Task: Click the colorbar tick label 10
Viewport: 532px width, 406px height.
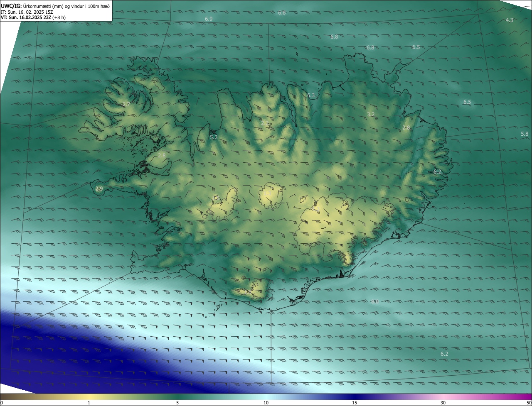Action: pyautogui.click(x=266, y=403)
